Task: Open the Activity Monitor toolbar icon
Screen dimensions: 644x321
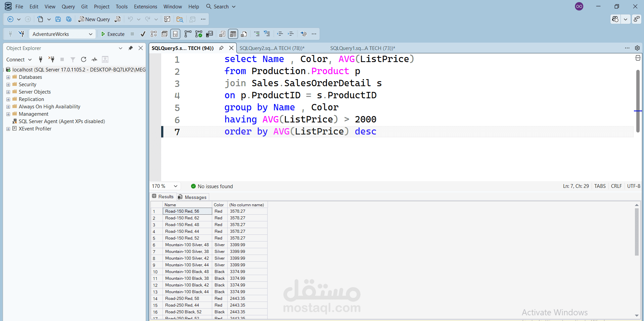Action: click(167, 19)
